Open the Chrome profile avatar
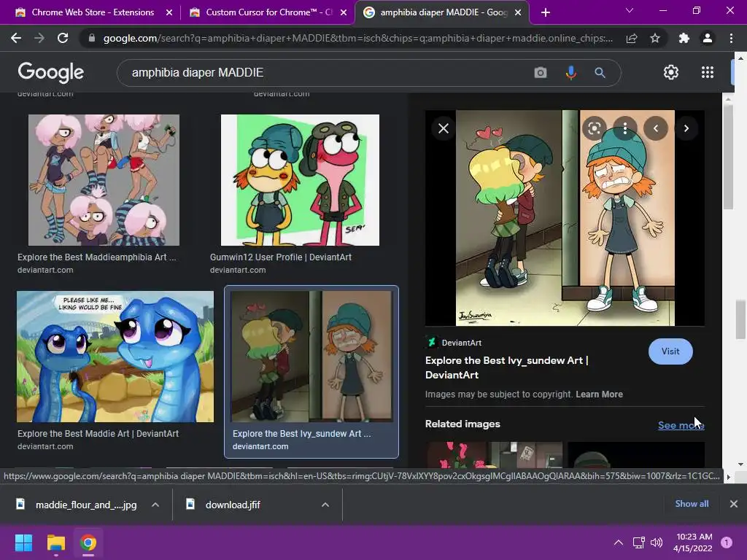This screenshot has height=560, width=747. [708, 38]
